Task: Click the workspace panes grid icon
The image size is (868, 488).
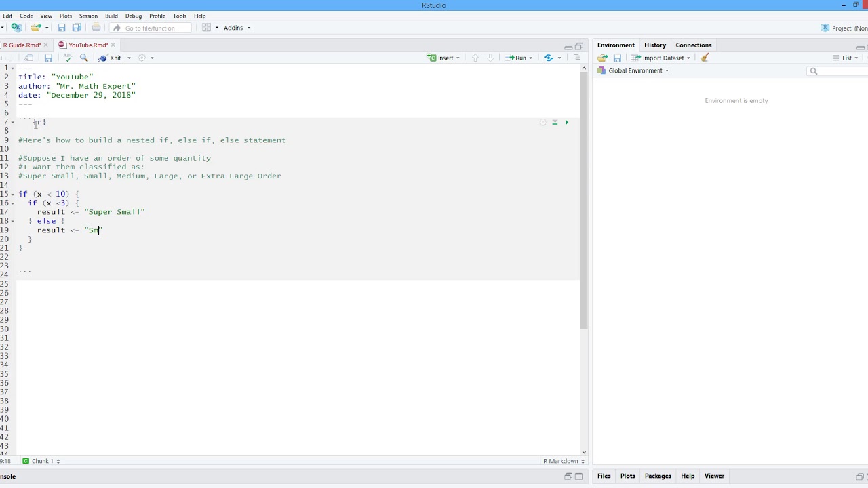Action: (207, 28)
